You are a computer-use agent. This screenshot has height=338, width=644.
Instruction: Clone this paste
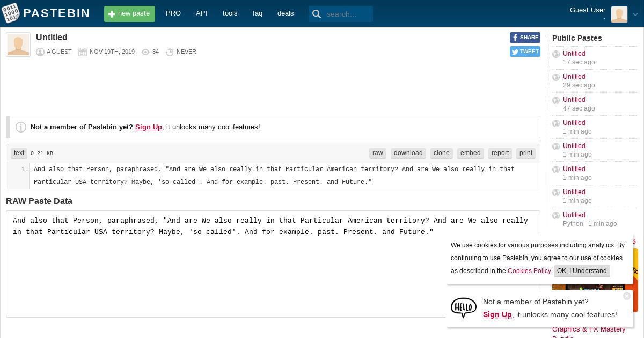(x=442, y=153)
